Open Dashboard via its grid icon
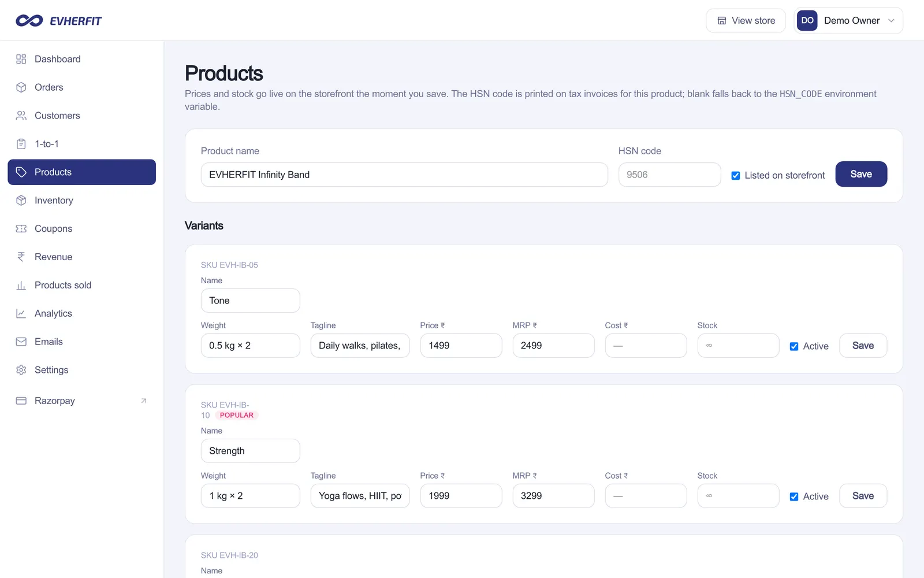Viewport: 924px width, 578px height. point(21,59)
